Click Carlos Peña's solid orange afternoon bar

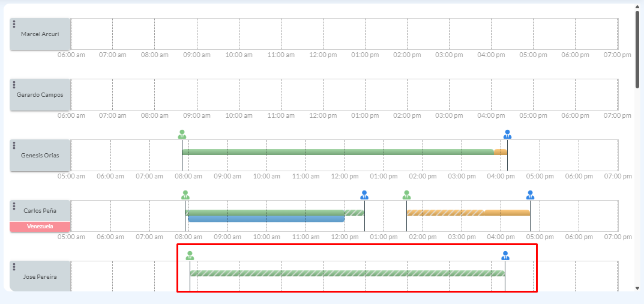point(507,213)
